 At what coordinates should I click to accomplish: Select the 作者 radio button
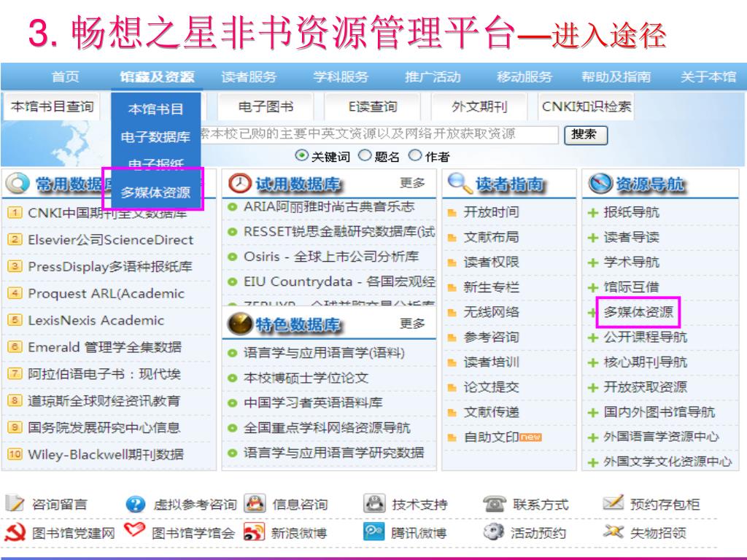pos(415,155)
